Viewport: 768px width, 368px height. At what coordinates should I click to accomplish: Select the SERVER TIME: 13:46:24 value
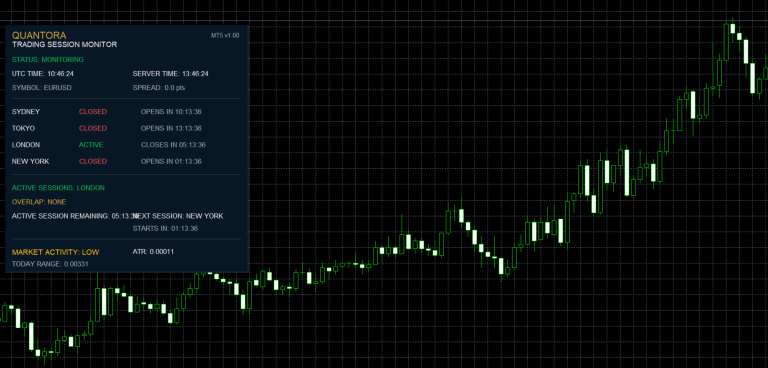pos(170,74)
